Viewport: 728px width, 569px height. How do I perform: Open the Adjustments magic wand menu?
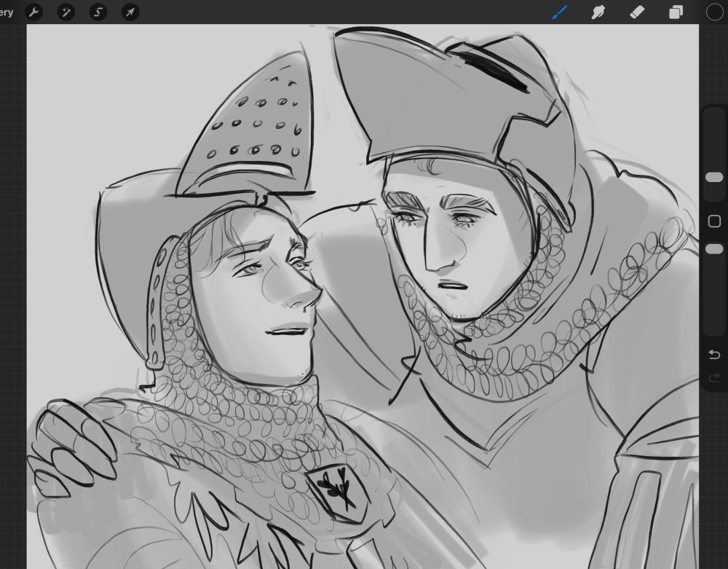(66, 12)
